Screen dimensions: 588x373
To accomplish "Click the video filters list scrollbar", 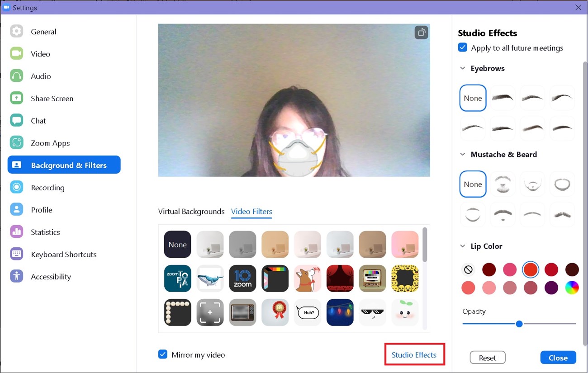I will click(x=425, y=245).
